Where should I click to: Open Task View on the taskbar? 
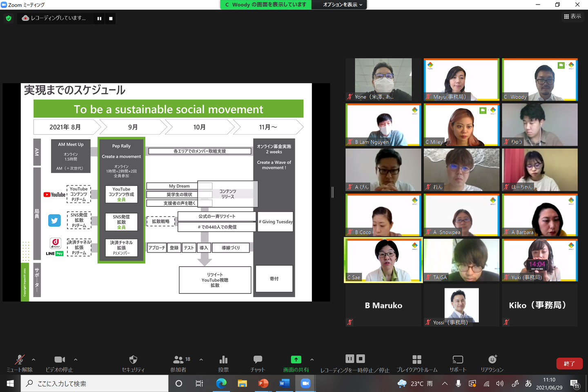coord(199,383)
